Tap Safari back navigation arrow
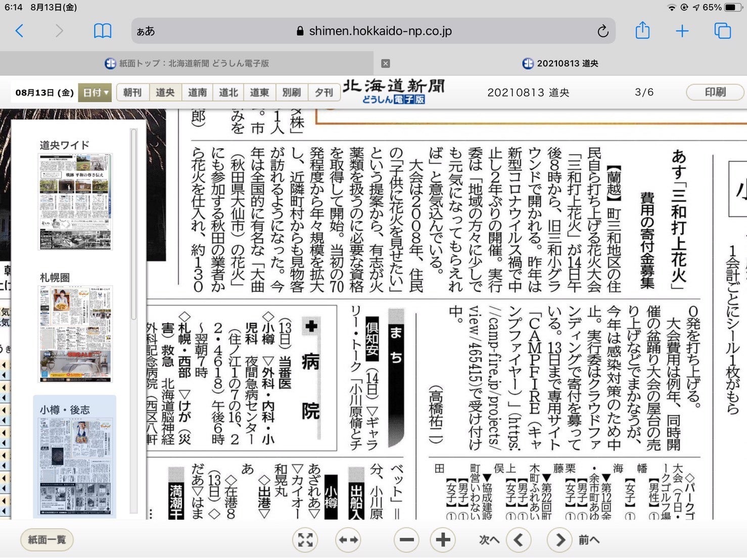747x560 pixels. (19, 31)
